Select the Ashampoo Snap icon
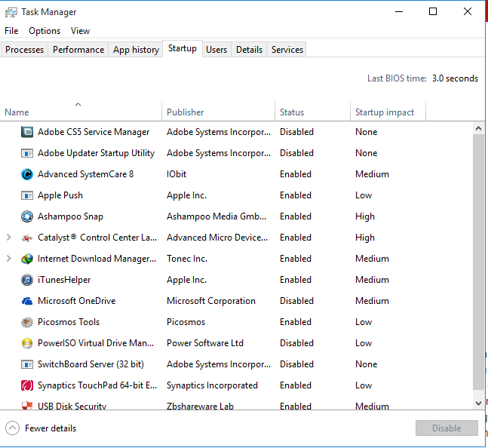 (27, 216)
